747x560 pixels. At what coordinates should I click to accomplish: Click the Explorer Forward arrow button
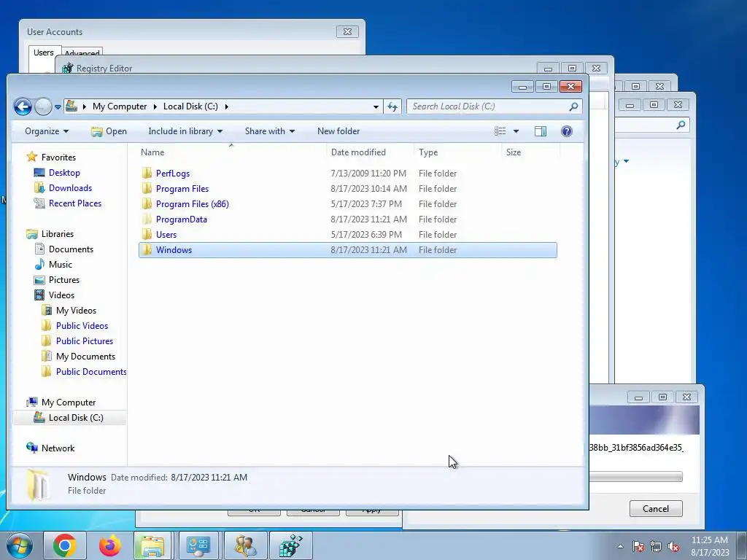(43, 106)
